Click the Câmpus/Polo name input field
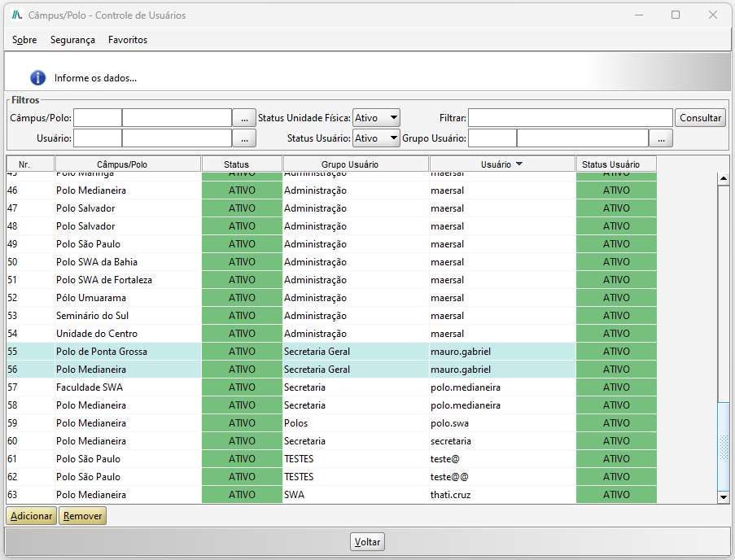This screenshot has width=735, height=560. pos(177,118)
